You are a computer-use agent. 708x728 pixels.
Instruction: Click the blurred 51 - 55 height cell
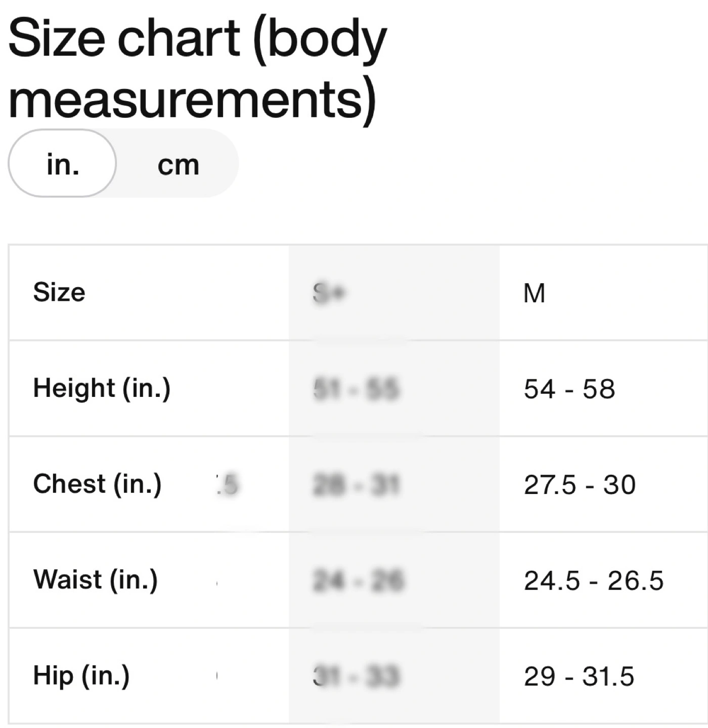(356, 389)
